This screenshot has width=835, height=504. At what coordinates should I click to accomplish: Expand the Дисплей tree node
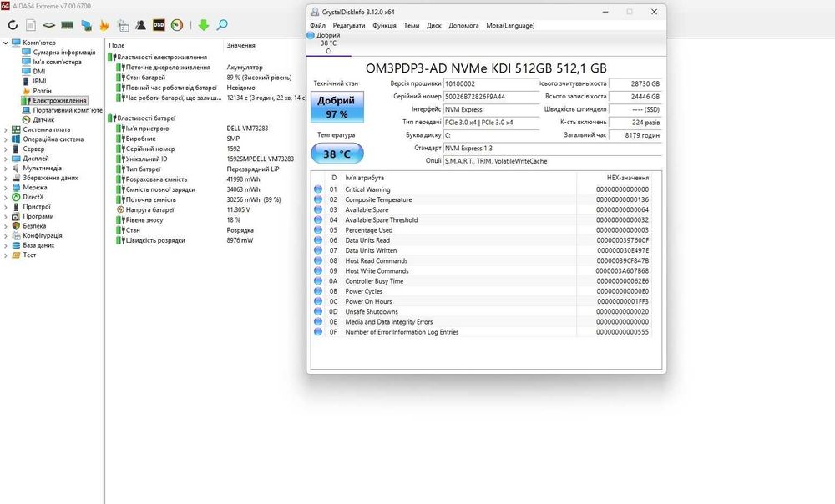pyautogui.click(x=5, y=158)
